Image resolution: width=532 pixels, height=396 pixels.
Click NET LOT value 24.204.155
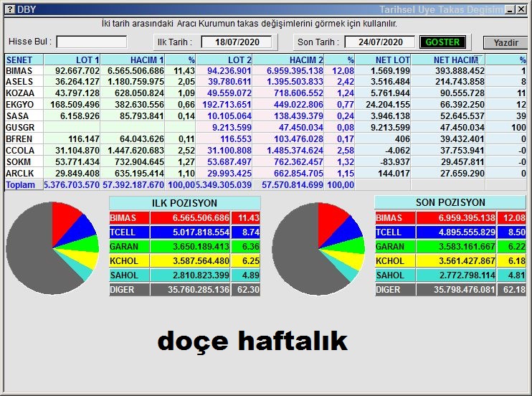coord(387,105)
